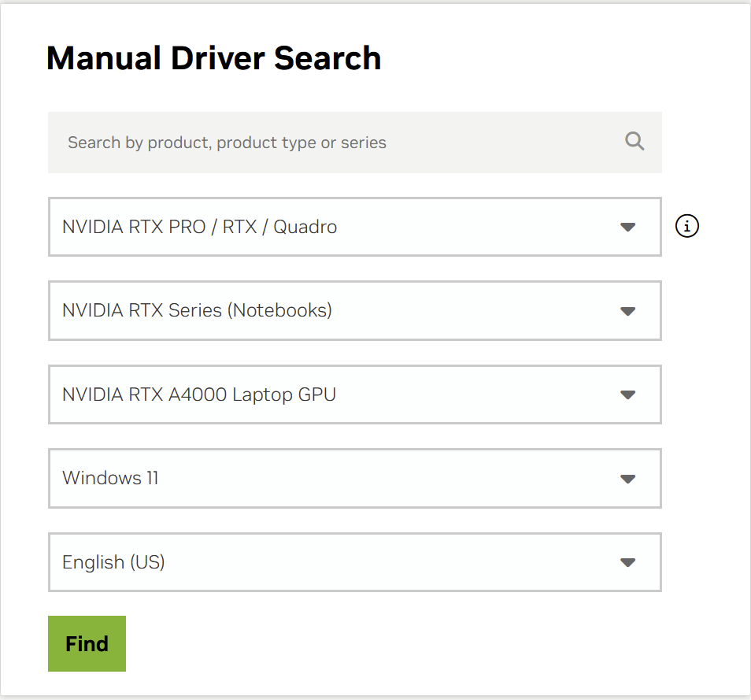Click the arrow on the RTX Series (Notebooks) box
Image resolution: width=751 pixels, height=700 pixels.
(627, 311)
